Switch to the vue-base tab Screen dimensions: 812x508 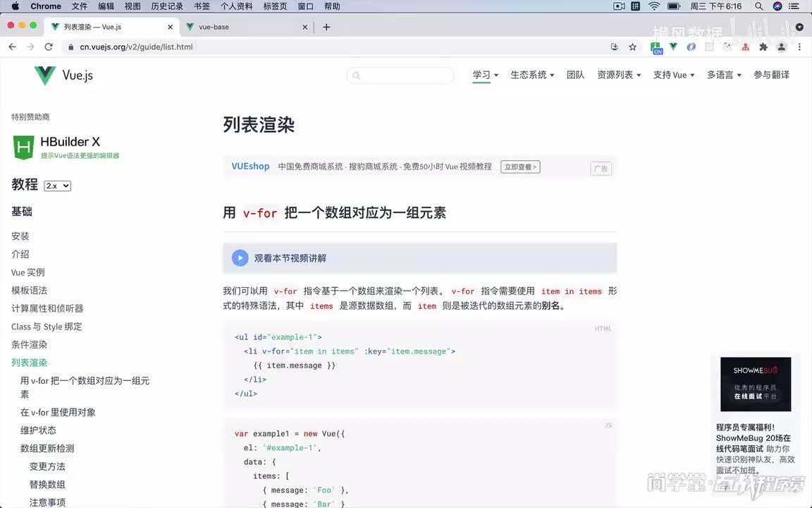[246, 27]
